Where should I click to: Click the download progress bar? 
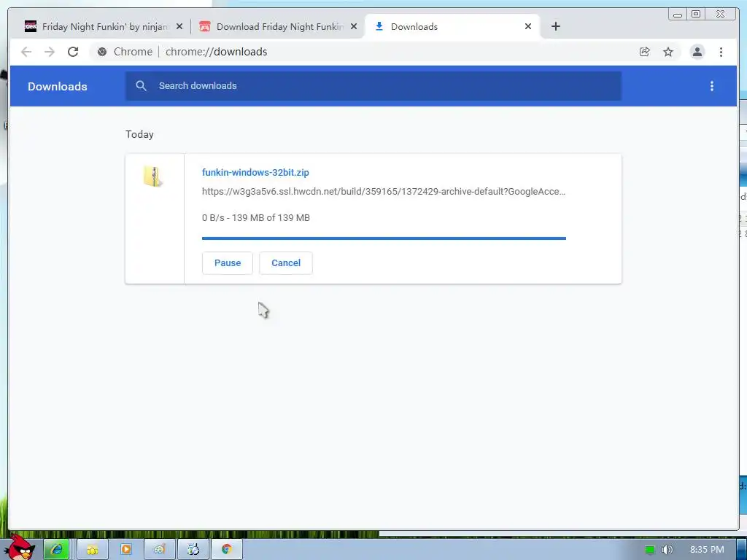tap(384, 238)
